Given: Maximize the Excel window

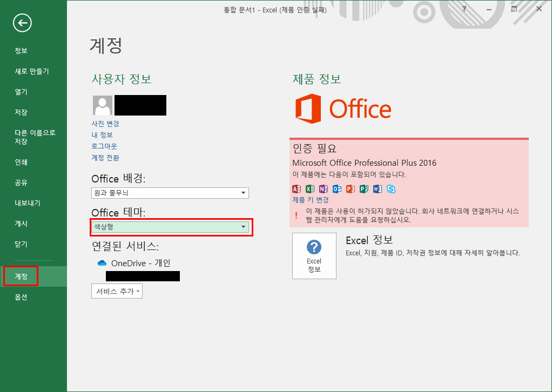Looking at the screenshot, I should [514, 9].
